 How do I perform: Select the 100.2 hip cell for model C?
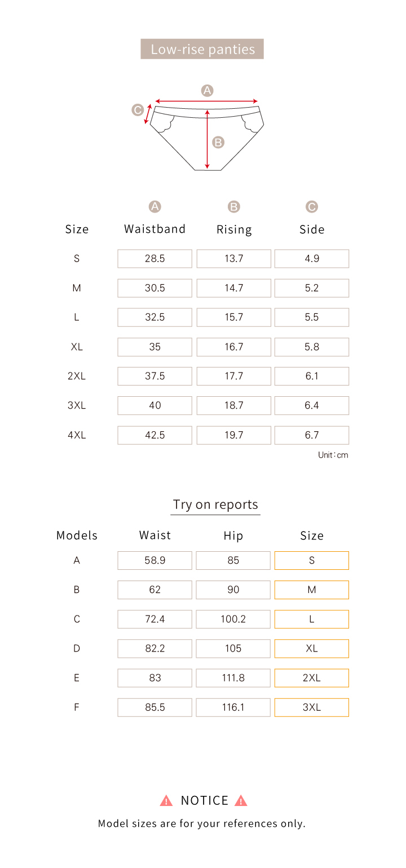pos(233,619)
